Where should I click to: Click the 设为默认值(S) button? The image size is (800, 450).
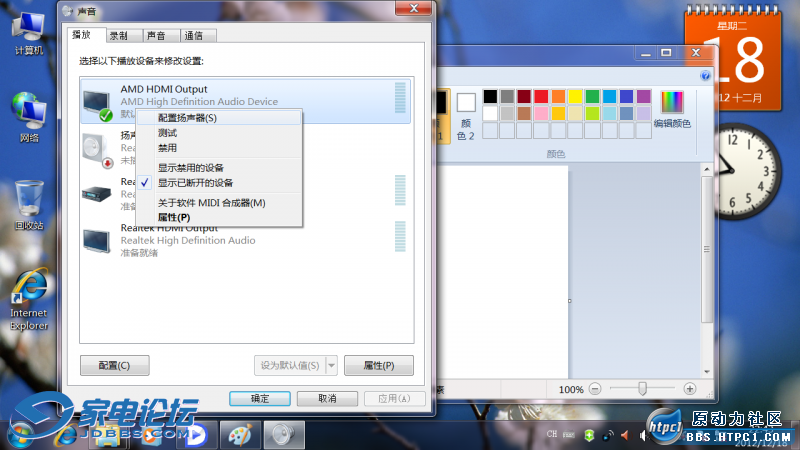(290, 365)
